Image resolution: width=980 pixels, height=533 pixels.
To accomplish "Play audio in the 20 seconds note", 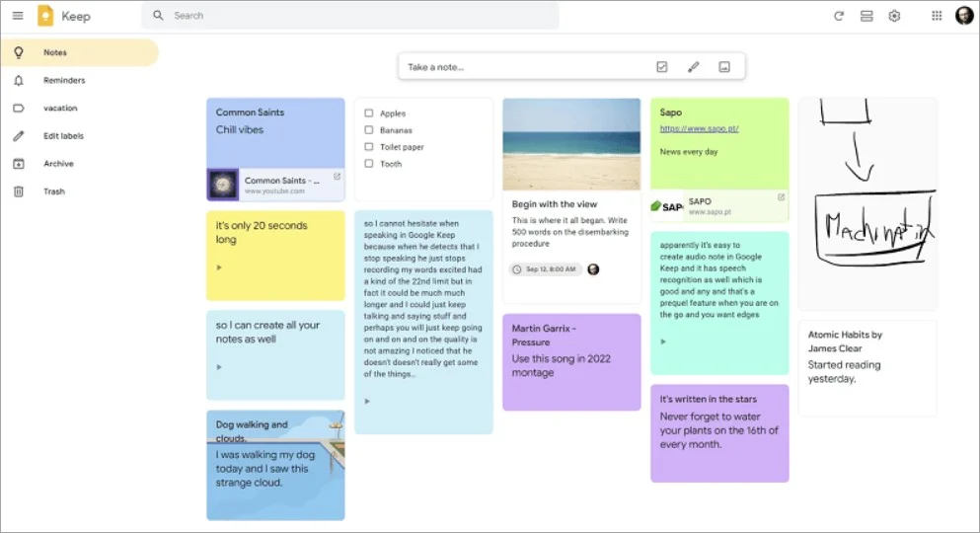I will click(x=219, y=267).
